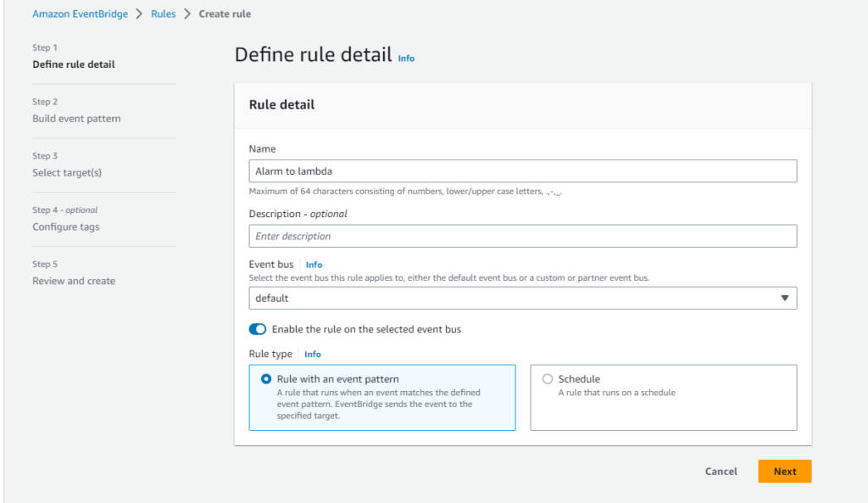The height and width of the screenshot is (503, 868).
Task: Select Rule with an event pattern radio
Action: tap(266, 379)
